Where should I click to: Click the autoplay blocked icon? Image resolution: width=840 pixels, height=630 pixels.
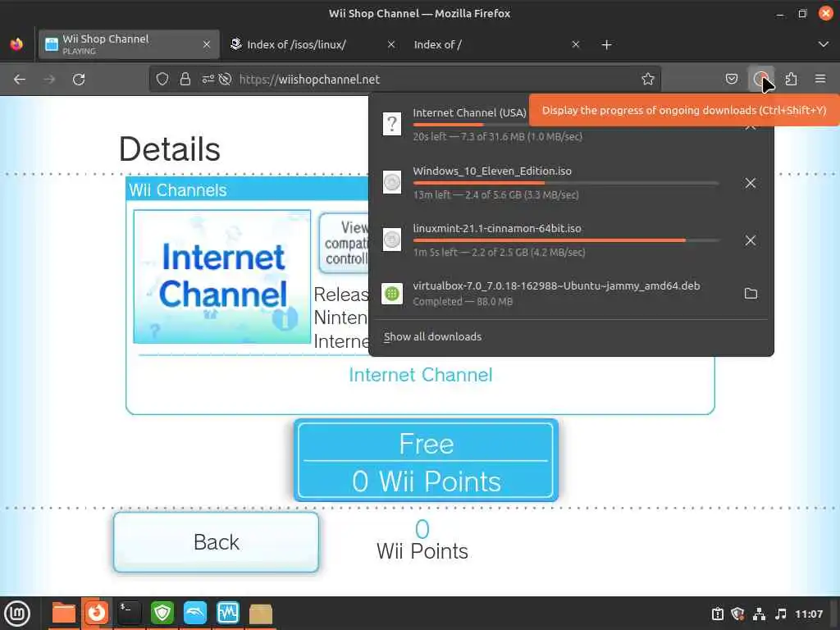point(226,80)
